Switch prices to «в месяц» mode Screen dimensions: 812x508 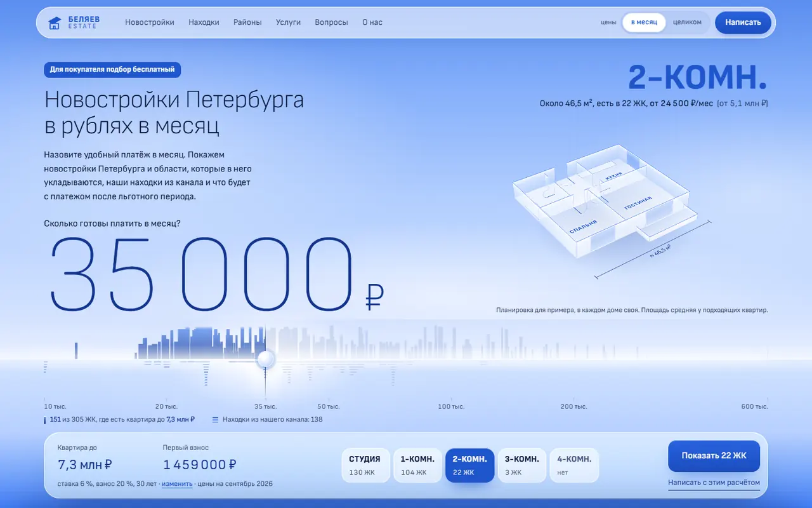tap(644, 22)
